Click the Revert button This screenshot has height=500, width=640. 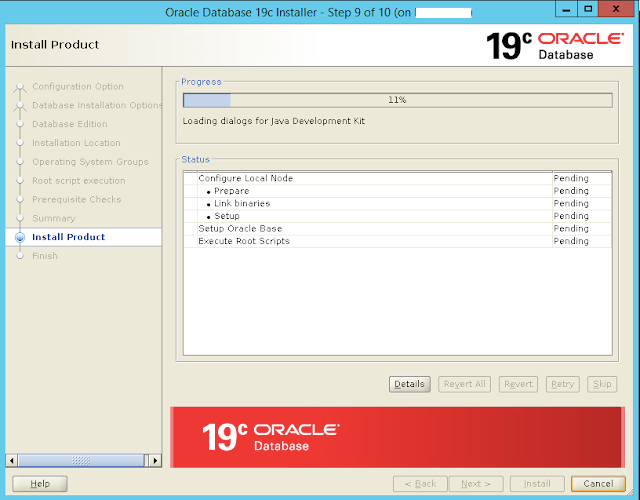518,384
